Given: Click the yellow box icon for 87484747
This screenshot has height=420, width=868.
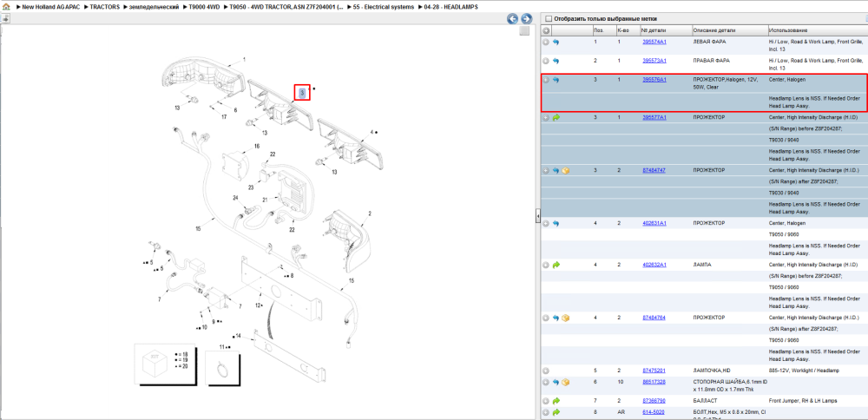Looking at the screenshot, I should click(566, 170).
